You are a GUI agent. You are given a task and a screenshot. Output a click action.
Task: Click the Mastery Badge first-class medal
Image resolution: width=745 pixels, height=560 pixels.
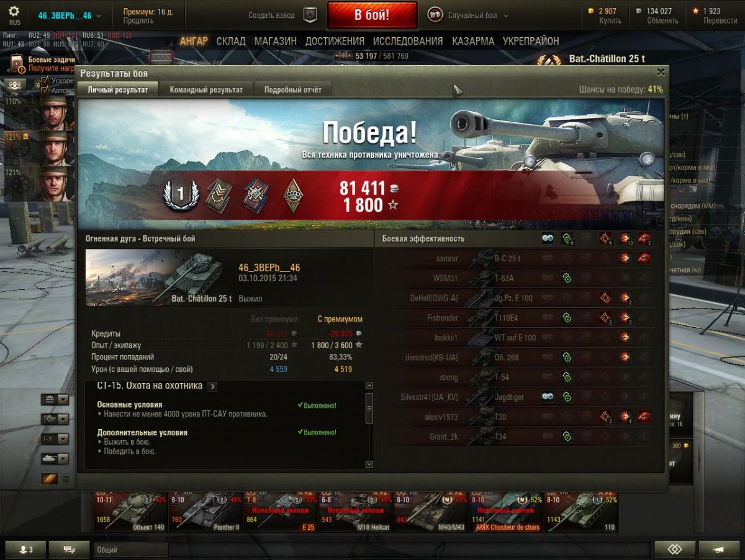point(181,194)
